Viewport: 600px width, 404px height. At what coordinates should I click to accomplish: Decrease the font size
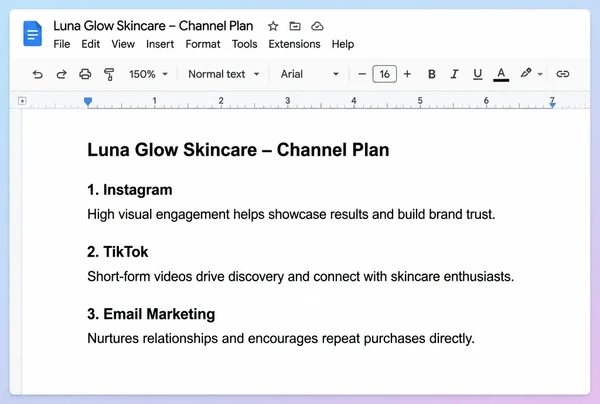(362, 74)
